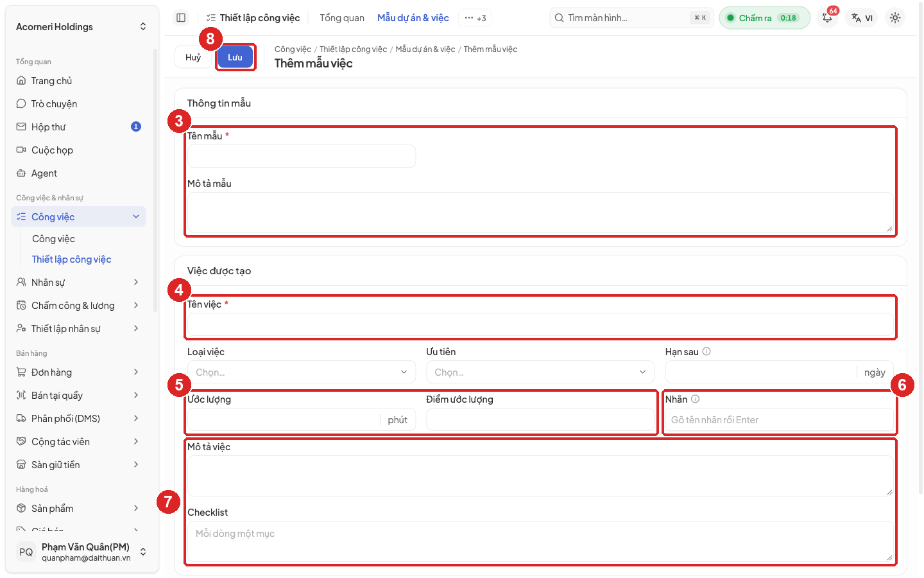924x578 pixels.
Task: Focus the Tên việc input field
Action: [x=540, y=324]
